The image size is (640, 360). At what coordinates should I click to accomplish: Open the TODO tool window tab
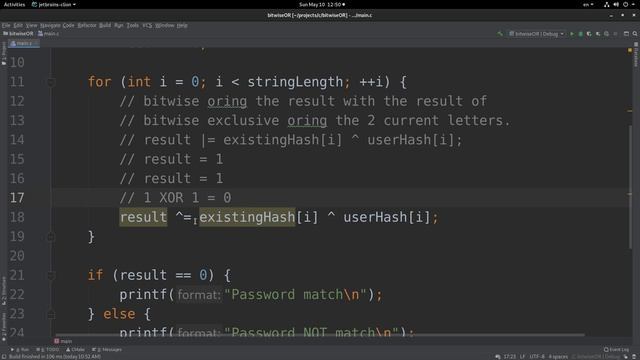click(x=48, y=350)
